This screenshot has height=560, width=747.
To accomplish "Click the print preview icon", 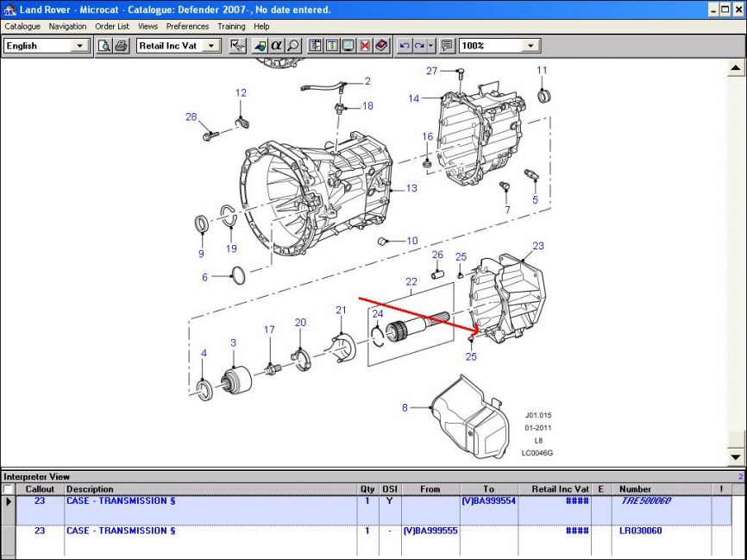I will (104, 46).
